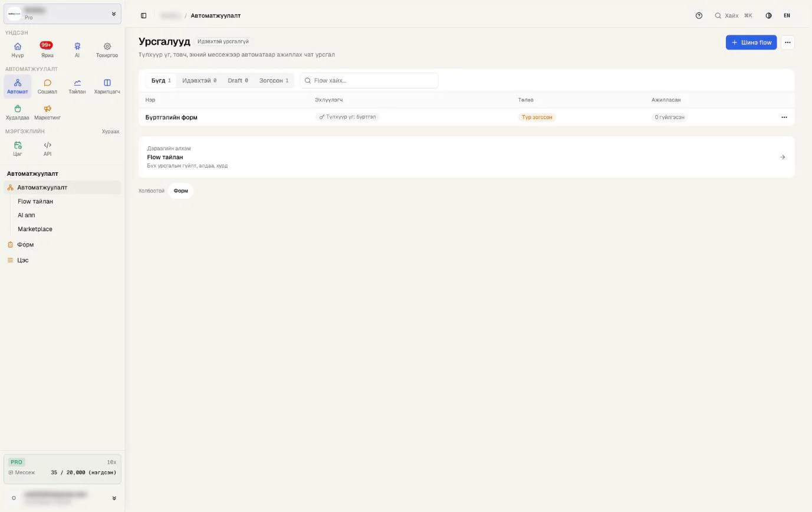Open the Сошиал social icon
Image resolution: width=812 pixels, height=512 pixels.
(x=47, y=86)
